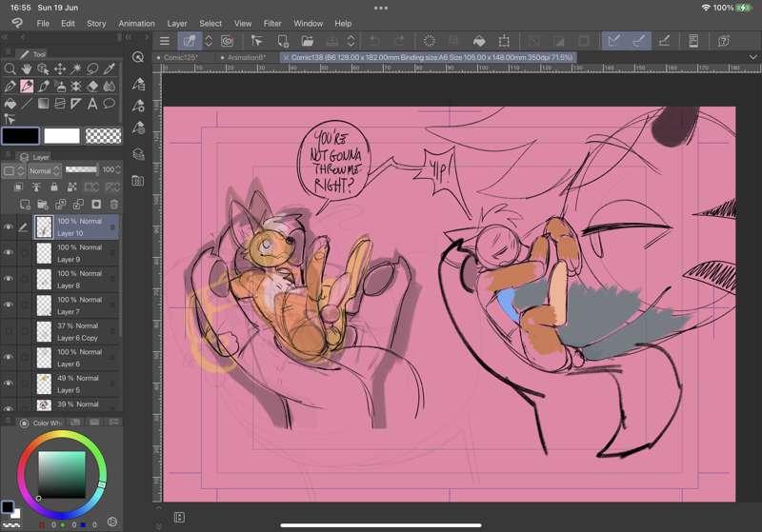Select the Frame border tool
Screen dimensions: 762x532
point(60,104)
